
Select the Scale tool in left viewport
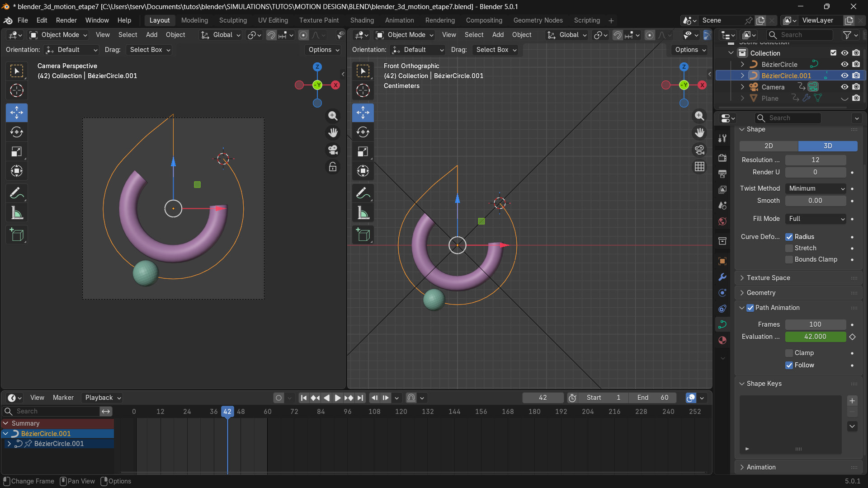pos(17,152)
